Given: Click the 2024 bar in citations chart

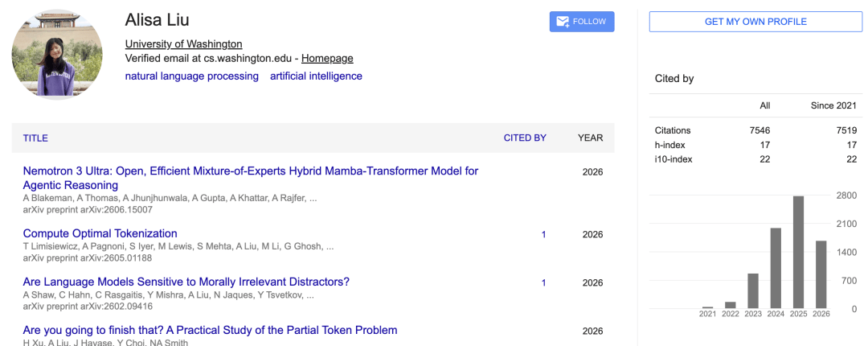Looking at the screenshot, I should pyautogui.click(x=776, y=269).
